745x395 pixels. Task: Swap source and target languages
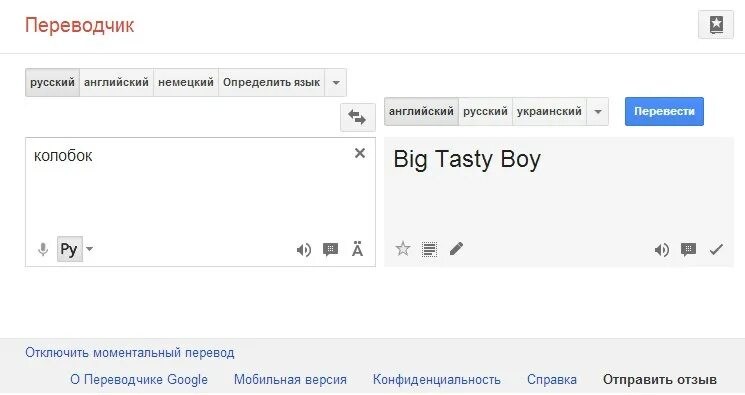pyautogui.click(x=357, y=117)
